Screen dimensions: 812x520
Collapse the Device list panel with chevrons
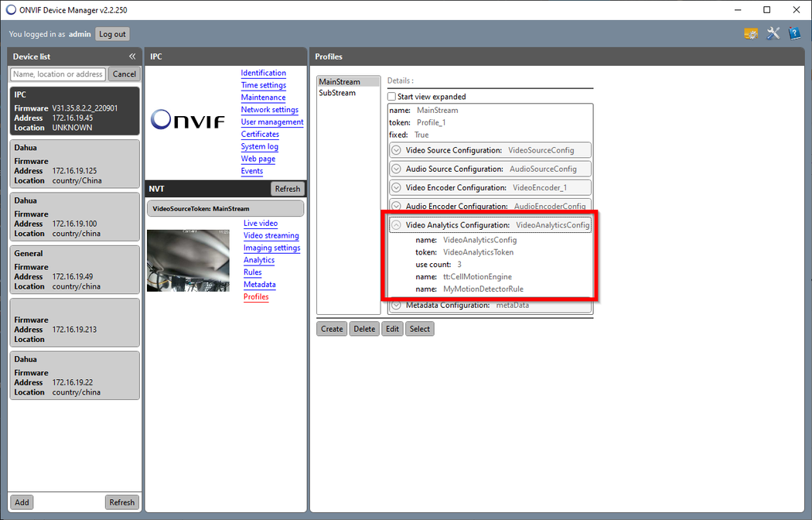132,56
